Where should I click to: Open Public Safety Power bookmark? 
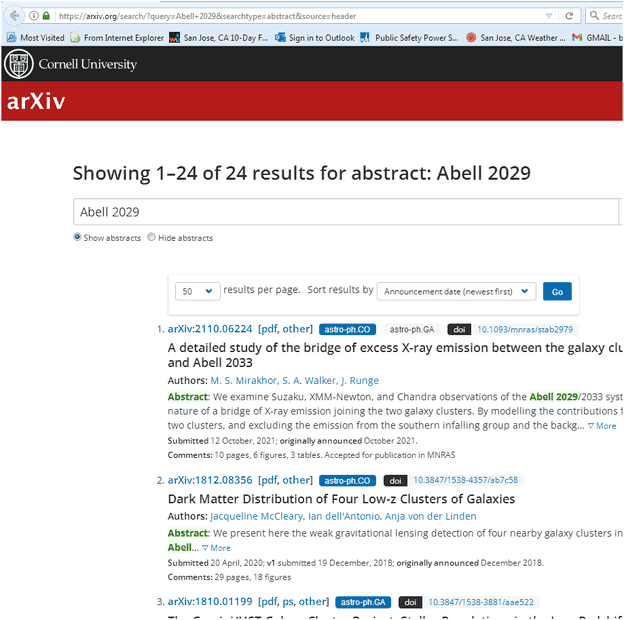(x=409, y=38)
